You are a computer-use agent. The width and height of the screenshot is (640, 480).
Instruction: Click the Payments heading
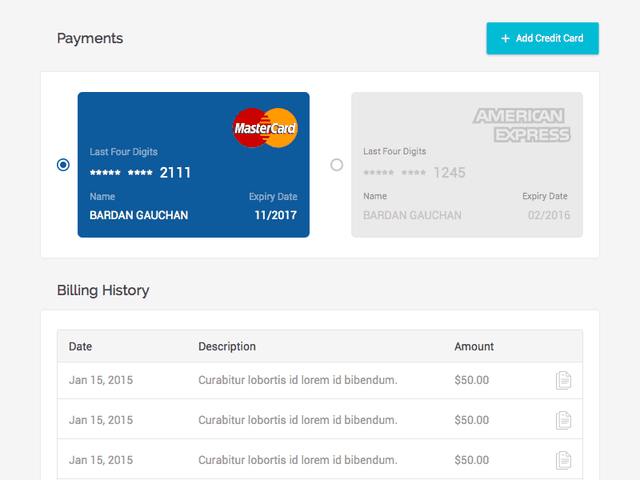(90, 39)
